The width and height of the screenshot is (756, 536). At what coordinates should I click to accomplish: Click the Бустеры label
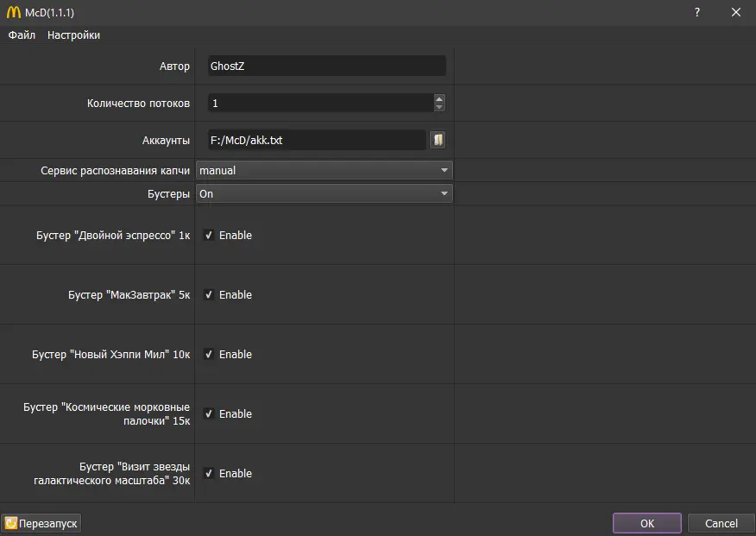point(169,193)
